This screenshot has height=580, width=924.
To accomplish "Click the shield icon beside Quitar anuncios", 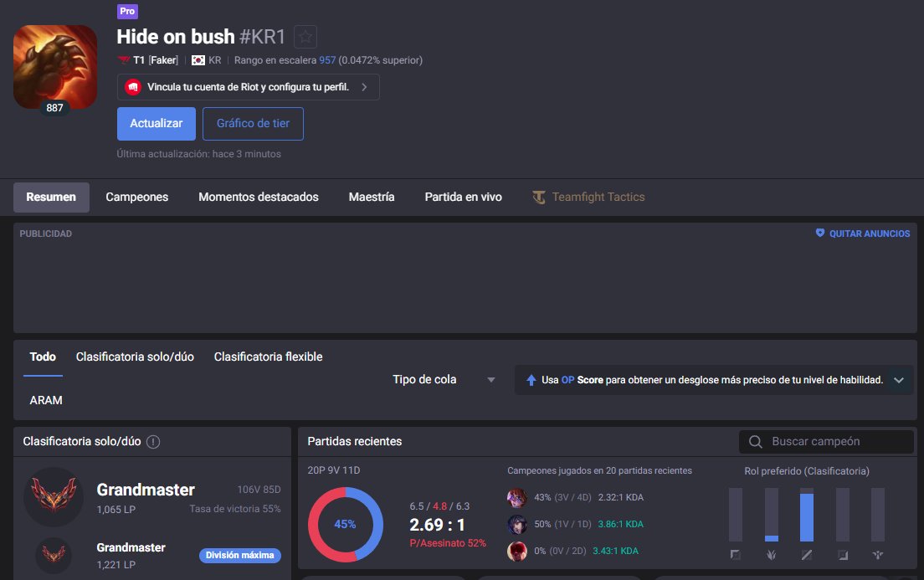I will point(819,234).
